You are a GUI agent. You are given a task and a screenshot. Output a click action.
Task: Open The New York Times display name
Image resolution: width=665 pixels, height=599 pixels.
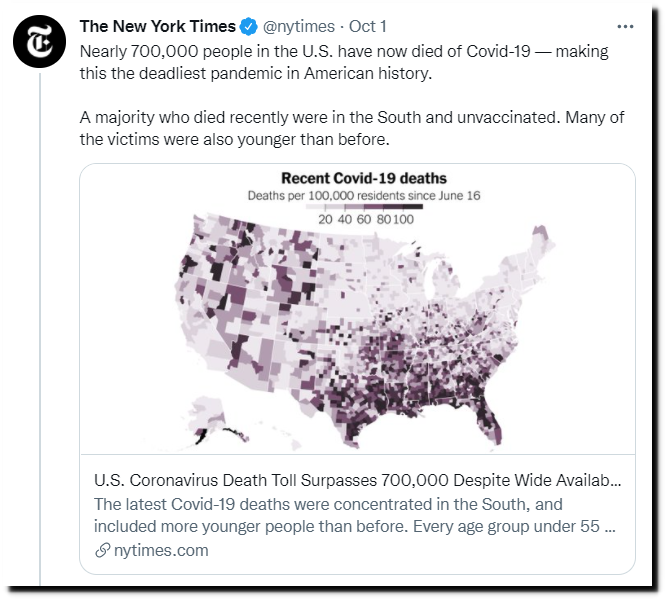click(157, 26)
